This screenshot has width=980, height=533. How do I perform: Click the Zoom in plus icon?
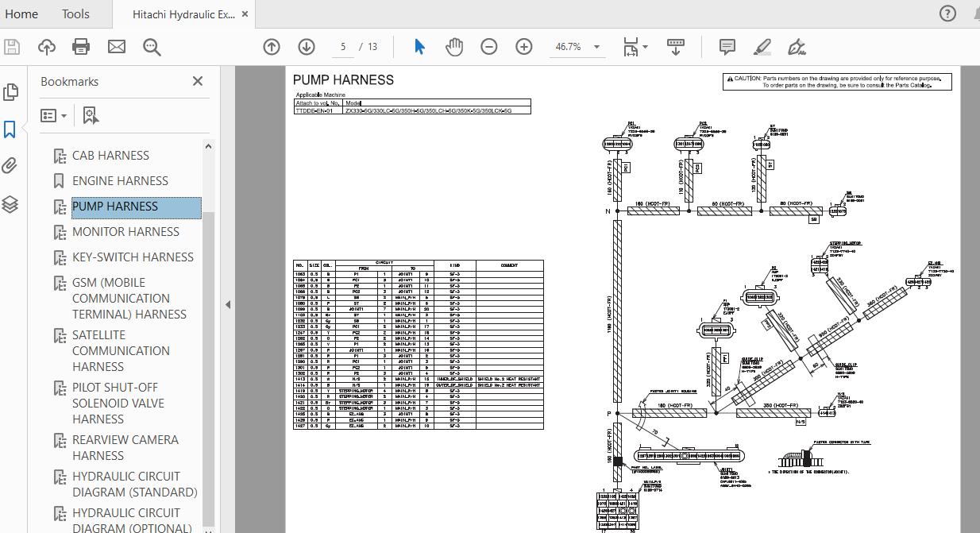(524, 47)
